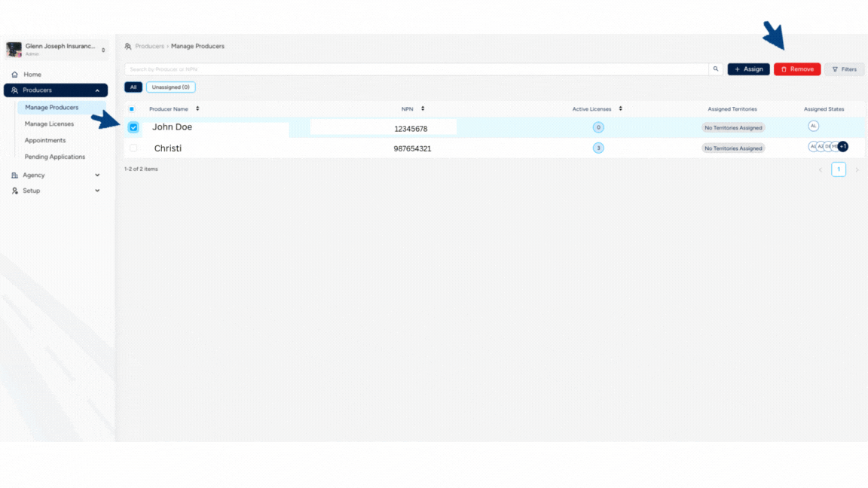The width and height of the screenshot is (868, 488).
Task: Click John Doe's AL state badge
Action: point(813,126)
